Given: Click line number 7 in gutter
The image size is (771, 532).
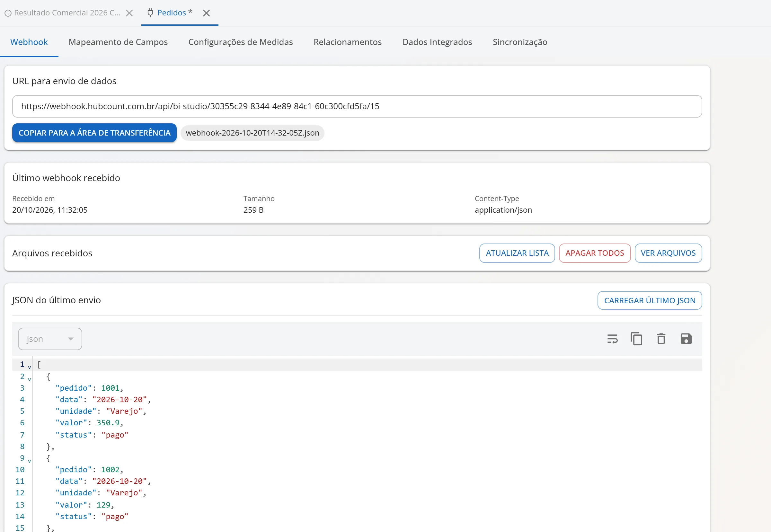Looking at the screenshot, I should pyautogui.click(x=22, y=435).
